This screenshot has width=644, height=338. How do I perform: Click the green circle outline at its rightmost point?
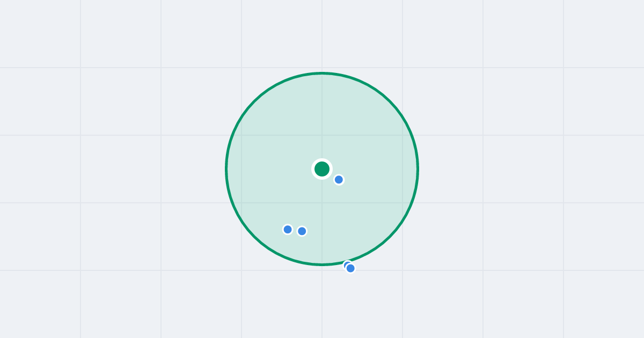(418, 169)
